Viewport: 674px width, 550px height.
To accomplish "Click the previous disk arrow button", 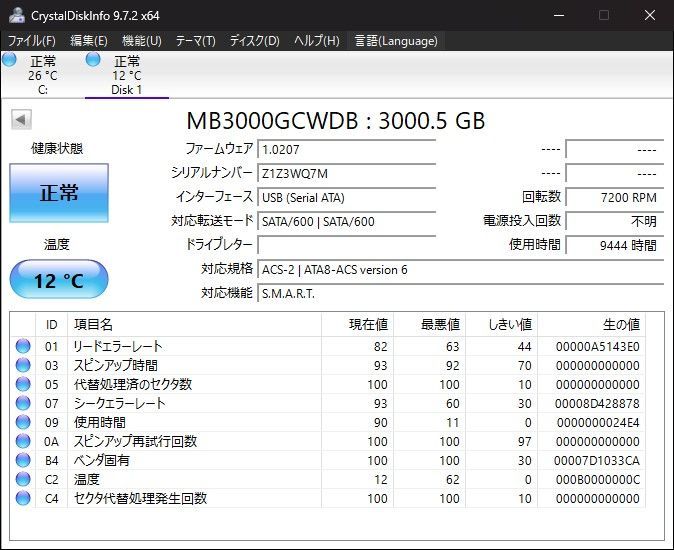I will click(21, 119).
